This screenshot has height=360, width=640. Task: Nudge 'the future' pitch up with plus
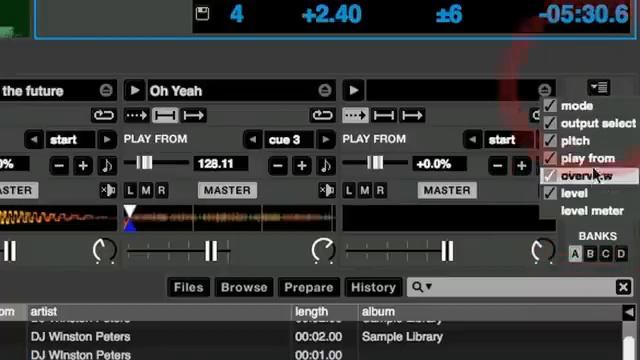(83, 166)
